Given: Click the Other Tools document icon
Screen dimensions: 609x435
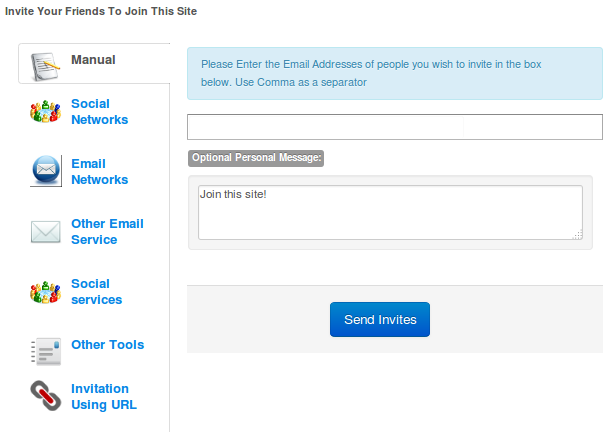Looking at the screenshot, I should 46,349.
